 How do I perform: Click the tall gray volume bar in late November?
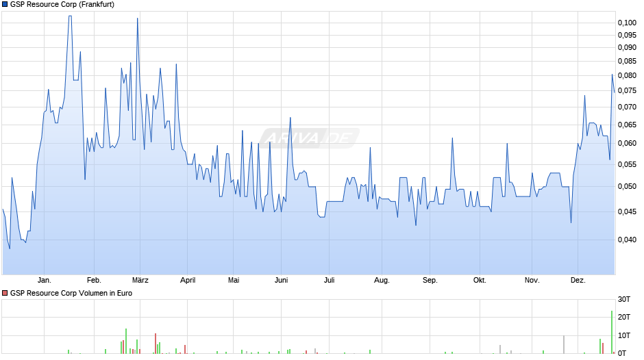[564, 344]
